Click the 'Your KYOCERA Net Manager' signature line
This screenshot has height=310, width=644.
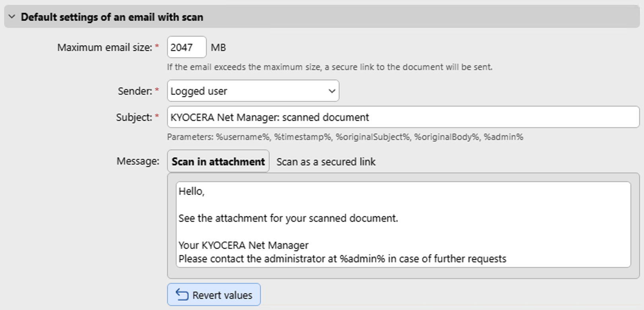(x=243, y=245)
